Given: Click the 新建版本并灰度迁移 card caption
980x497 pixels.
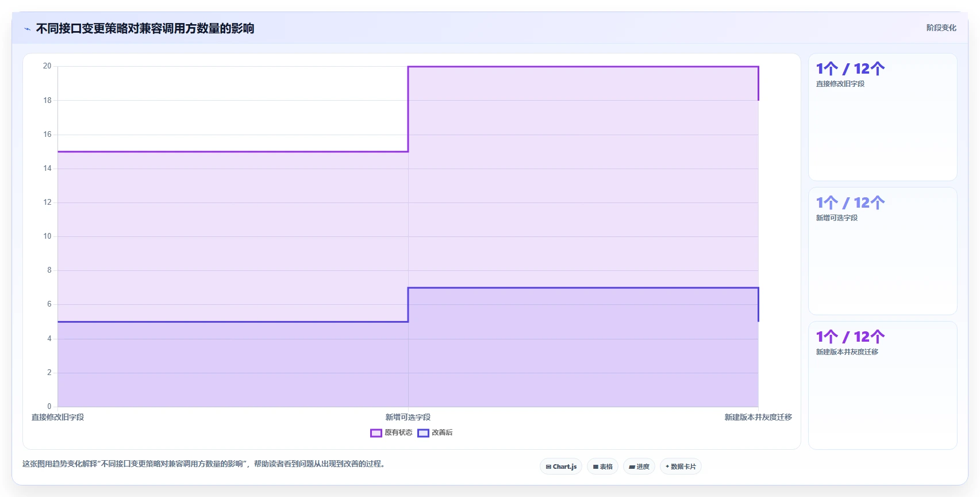Looking at the screenshot, I should (x=847, y=352).
